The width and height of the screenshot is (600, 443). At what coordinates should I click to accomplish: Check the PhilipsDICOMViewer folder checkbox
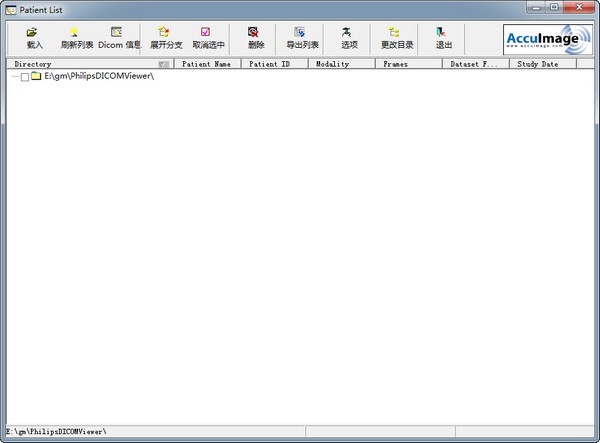tap(25, 77)
